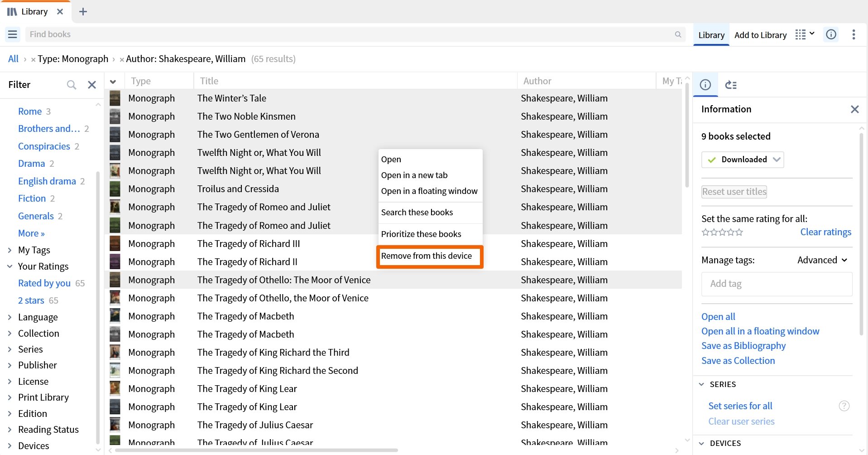Screen dimensions: 868x455
Task: Choose Open from context menu
Action: 430,160
